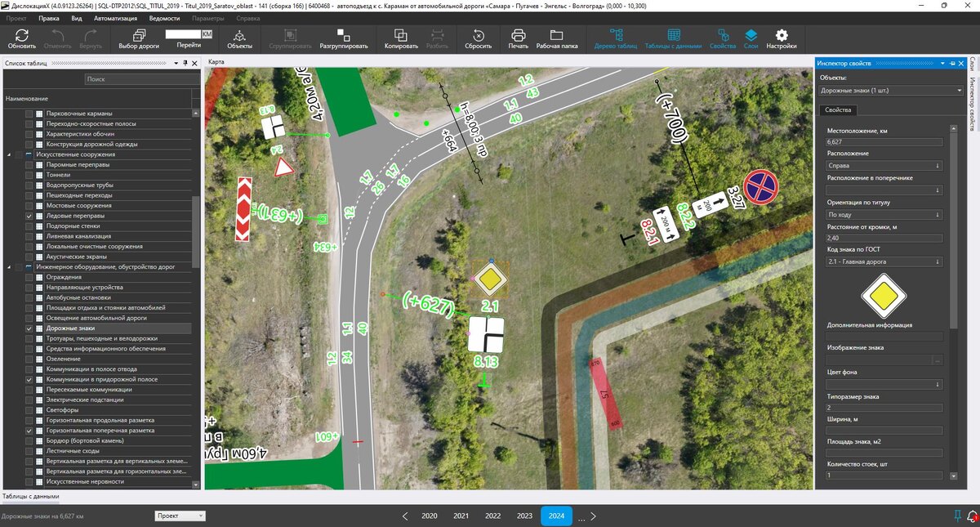Check the Парковочные карманы checkbox

[29, 114]
